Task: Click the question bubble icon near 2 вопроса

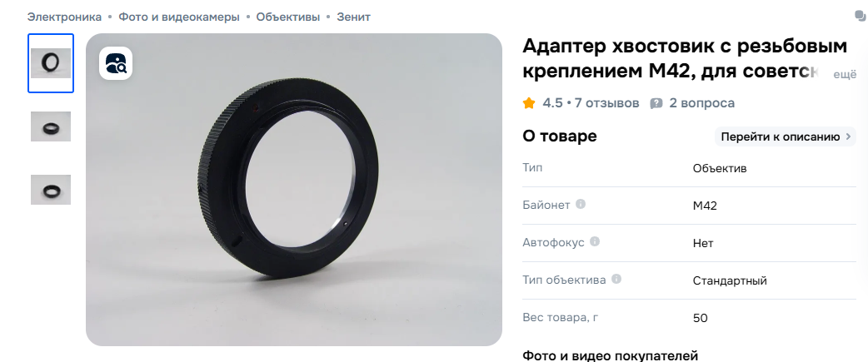Action: click(656, 103)
